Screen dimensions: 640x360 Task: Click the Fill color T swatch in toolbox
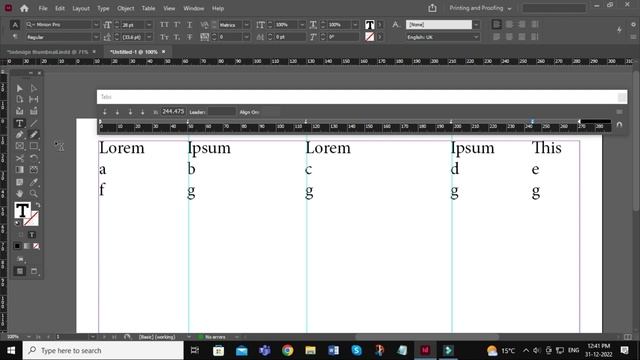click(x=22, y=211)
